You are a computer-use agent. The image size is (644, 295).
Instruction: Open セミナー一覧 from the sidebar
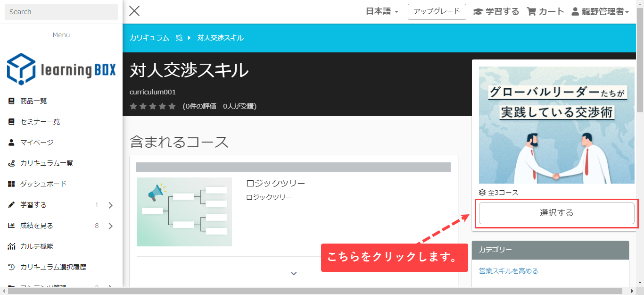40,122
